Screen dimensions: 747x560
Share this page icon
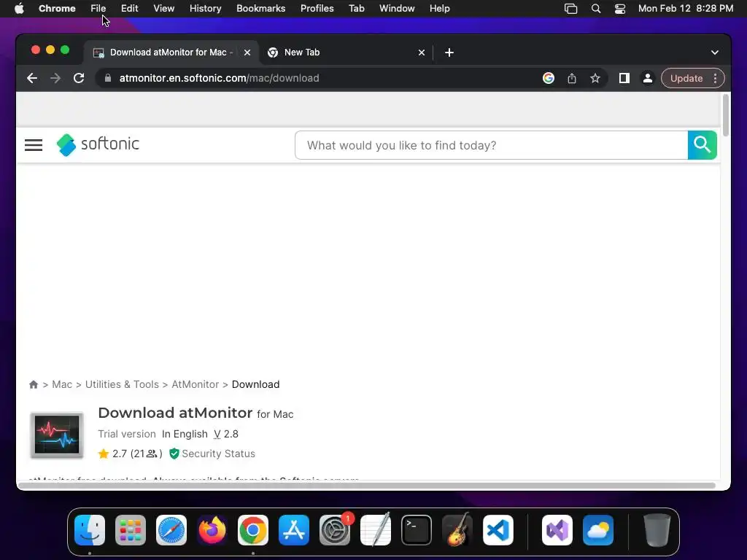coord(572,78)
